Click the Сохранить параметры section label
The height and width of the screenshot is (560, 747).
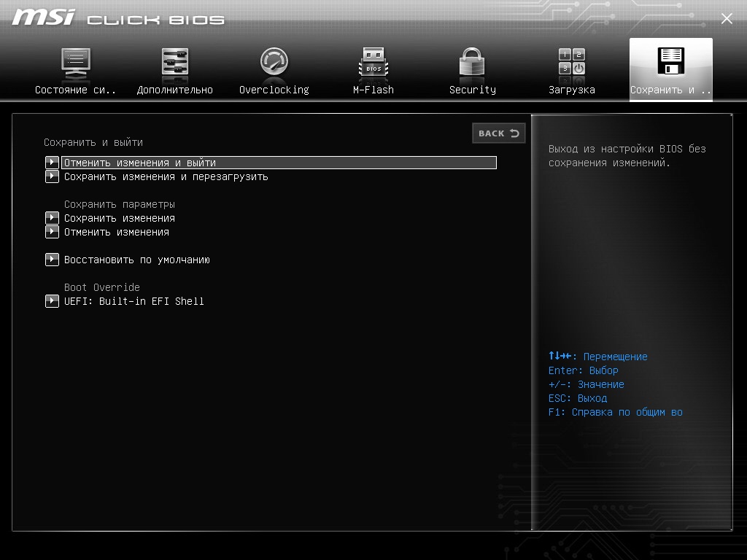tap(120, 204)
